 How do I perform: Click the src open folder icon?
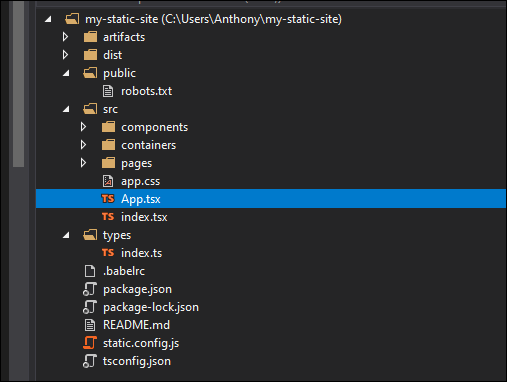(90, 109)
